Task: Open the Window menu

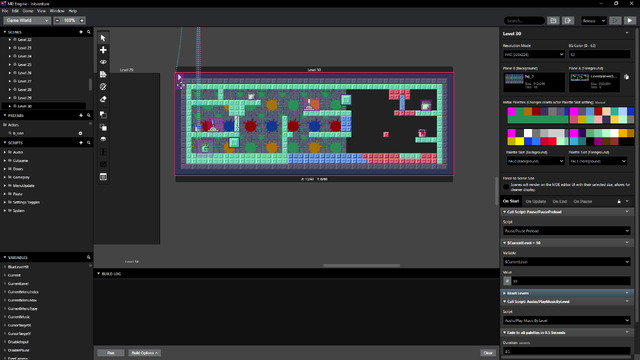Action: (57, 11)
